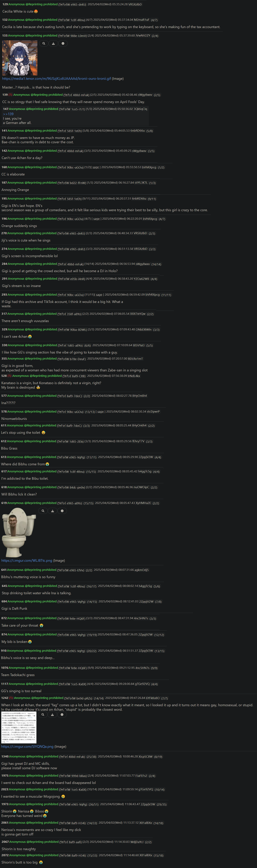Show info for the toilet image
Screen dimensions: 257x868
pyautogui.click(x=62, y=511)
